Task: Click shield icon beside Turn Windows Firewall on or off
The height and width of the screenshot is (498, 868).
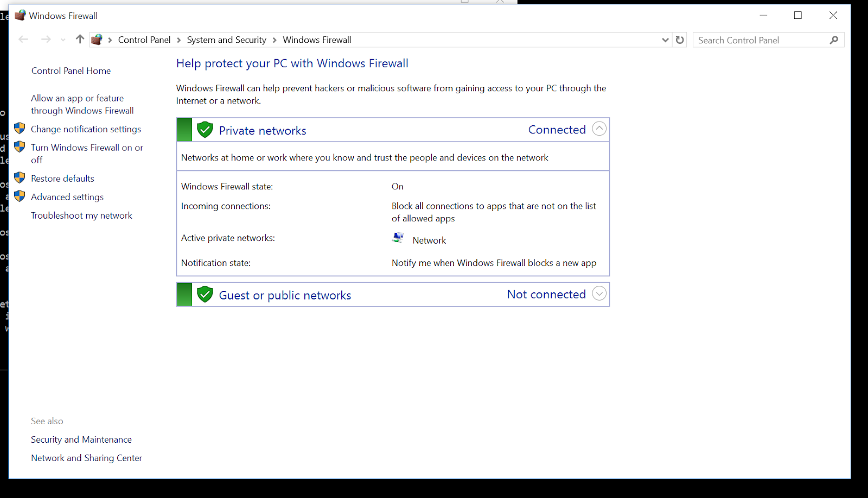Action: 20,146
